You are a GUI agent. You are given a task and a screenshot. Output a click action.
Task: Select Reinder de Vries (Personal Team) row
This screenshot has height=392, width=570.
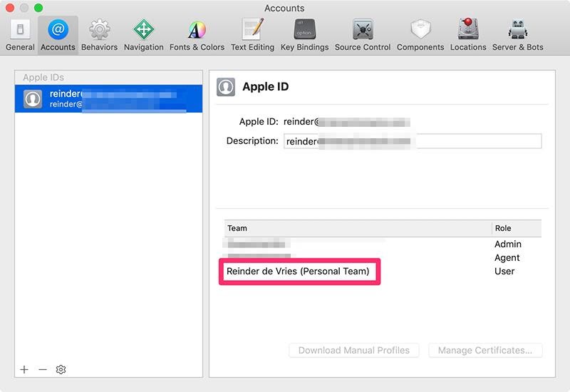(298, 272)
